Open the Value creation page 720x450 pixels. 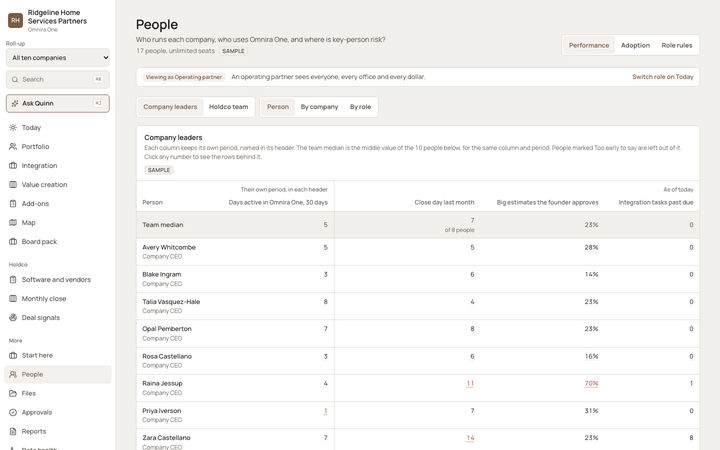tap(58, 185)
